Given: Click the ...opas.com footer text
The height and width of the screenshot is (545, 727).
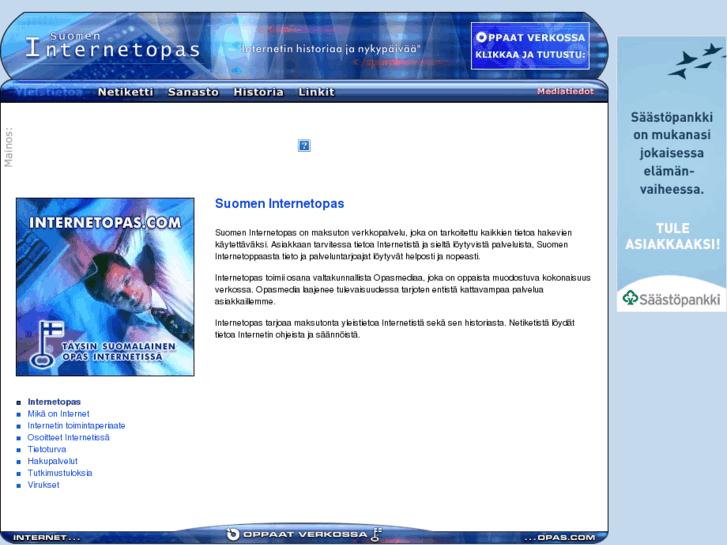Looking at the screenshot, I should coord(560,538).
